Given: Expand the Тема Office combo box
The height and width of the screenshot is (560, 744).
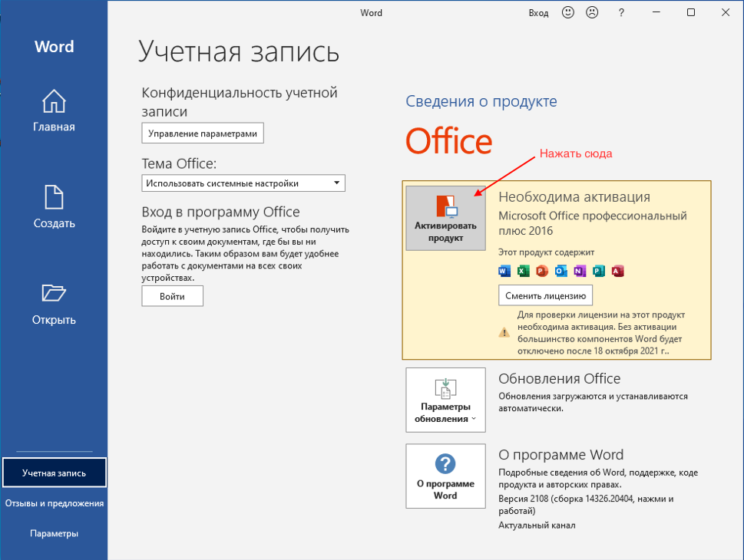Looking at the screenshot, I should (x=243, y=183).
